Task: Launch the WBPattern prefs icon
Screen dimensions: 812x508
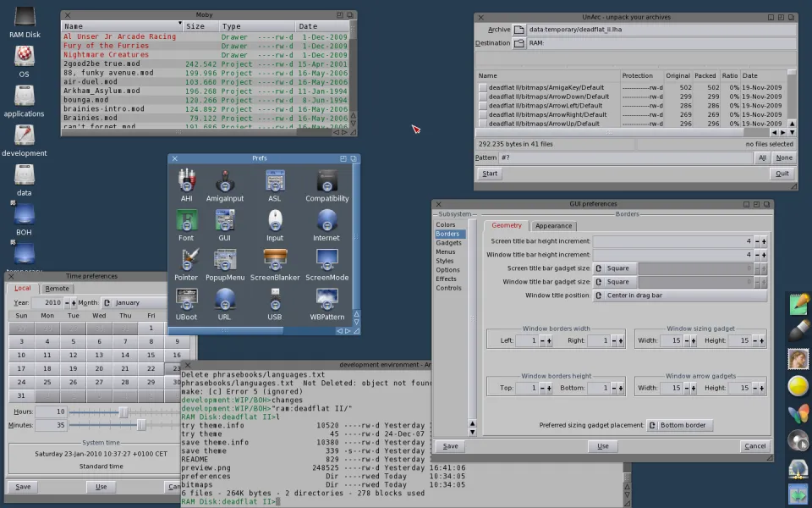Action: (326, 299)
